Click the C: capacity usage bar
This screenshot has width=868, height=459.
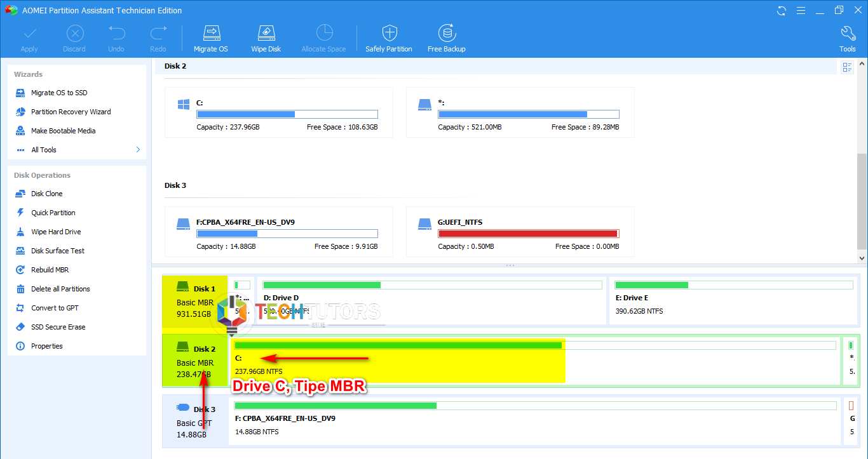pyautogui.click(x=287, y=114)
